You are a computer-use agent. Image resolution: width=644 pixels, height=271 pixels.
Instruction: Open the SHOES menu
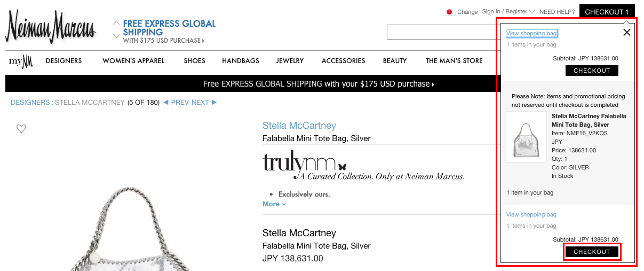(x=195, y=61)
